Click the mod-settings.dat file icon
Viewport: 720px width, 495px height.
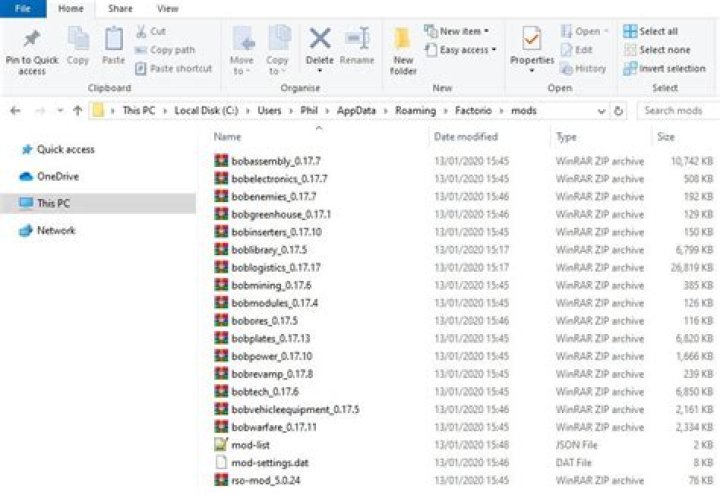pos(221,462)
